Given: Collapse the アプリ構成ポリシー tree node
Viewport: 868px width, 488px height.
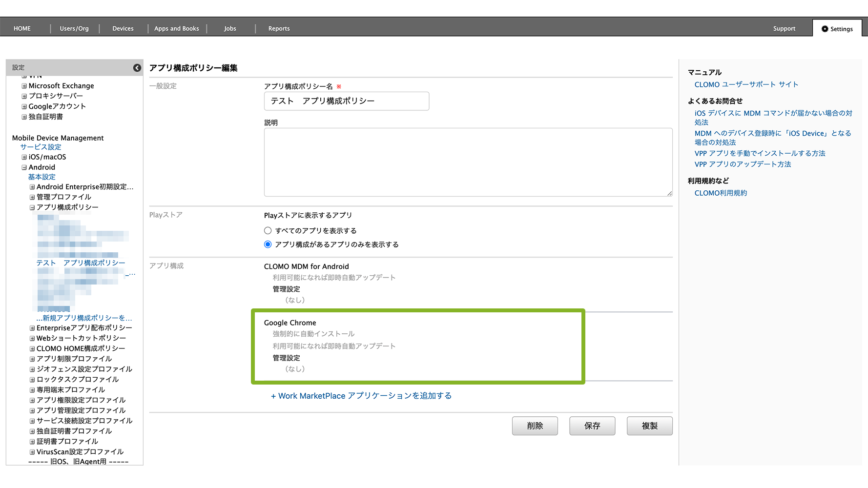Looking at the screenshot, I should click(32, 207).
